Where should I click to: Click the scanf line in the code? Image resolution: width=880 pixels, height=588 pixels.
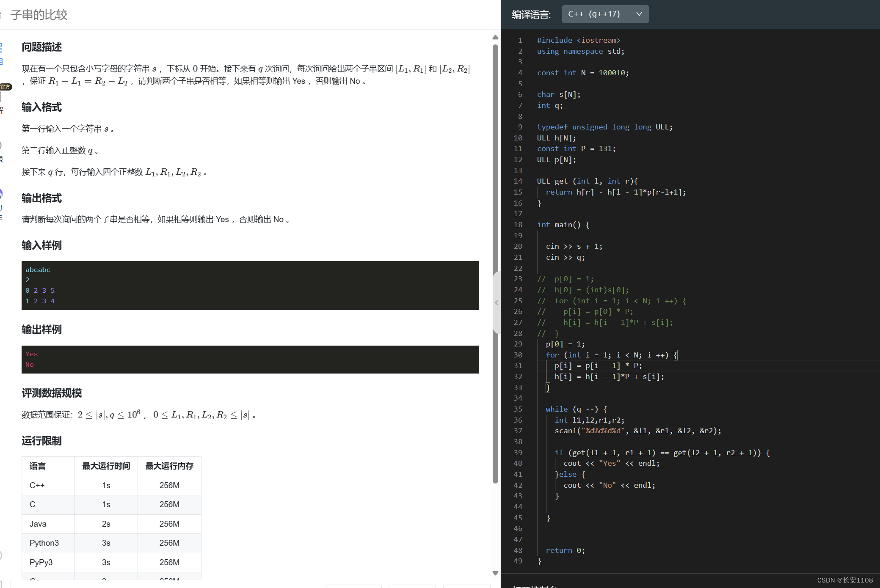[637, 431]
